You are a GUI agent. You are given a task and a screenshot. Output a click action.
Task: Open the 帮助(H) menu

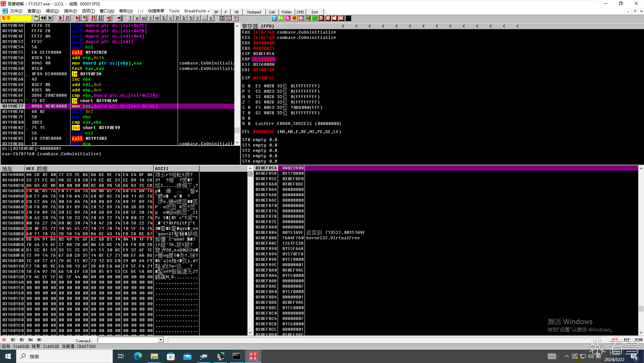tap(126, 11)
